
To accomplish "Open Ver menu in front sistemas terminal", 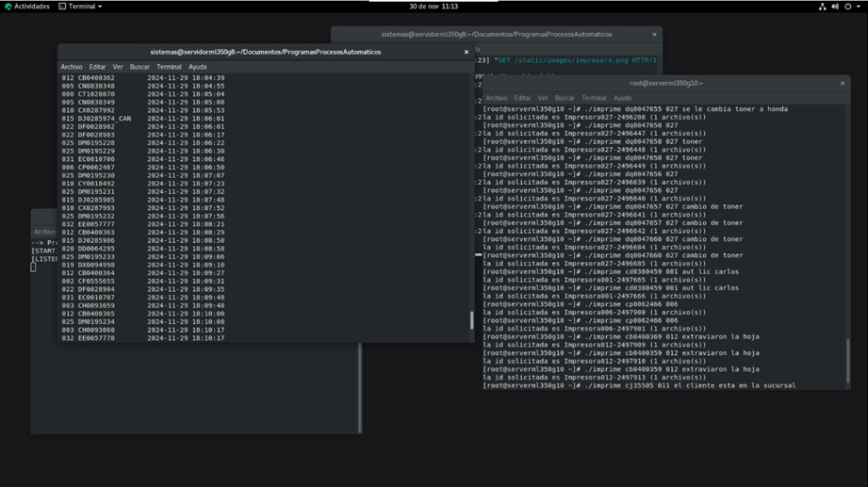I will pos(118,66).
